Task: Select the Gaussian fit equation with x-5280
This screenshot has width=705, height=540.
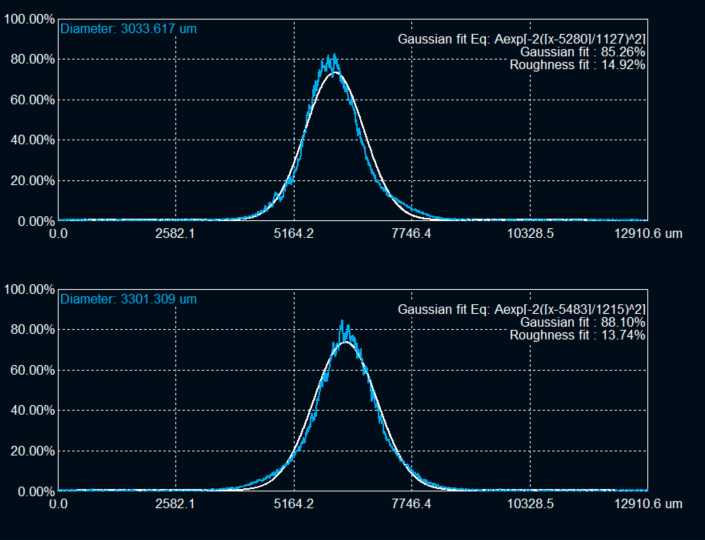Action: (x=521, y=39)
